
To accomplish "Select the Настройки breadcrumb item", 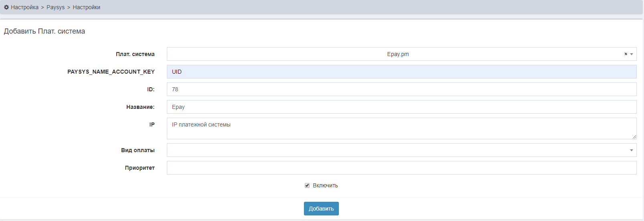I will pos(87,7).
